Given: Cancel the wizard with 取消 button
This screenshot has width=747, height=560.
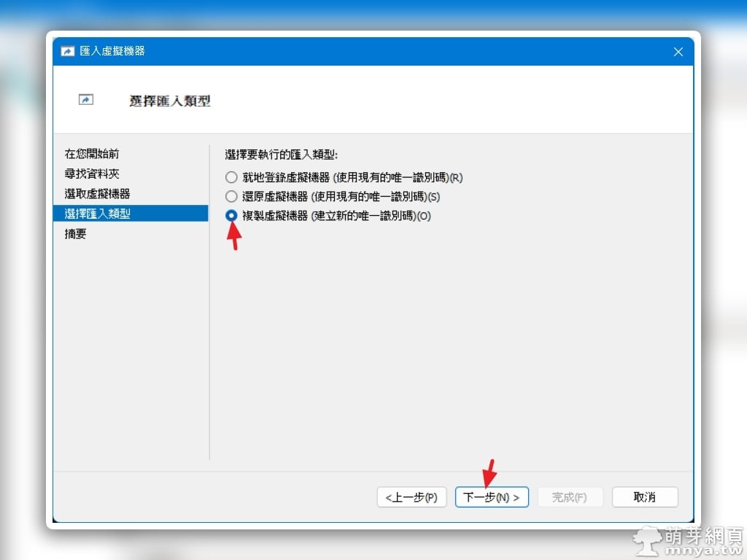Looking at the screenshot, I should pyautogui.click(x=645, y=497).
